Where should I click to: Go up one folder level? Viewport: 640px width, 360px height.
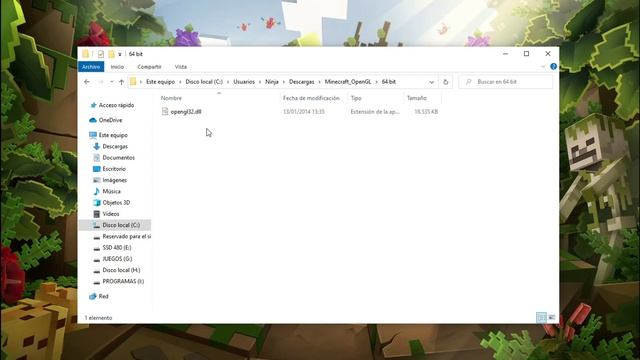point(121,82)
